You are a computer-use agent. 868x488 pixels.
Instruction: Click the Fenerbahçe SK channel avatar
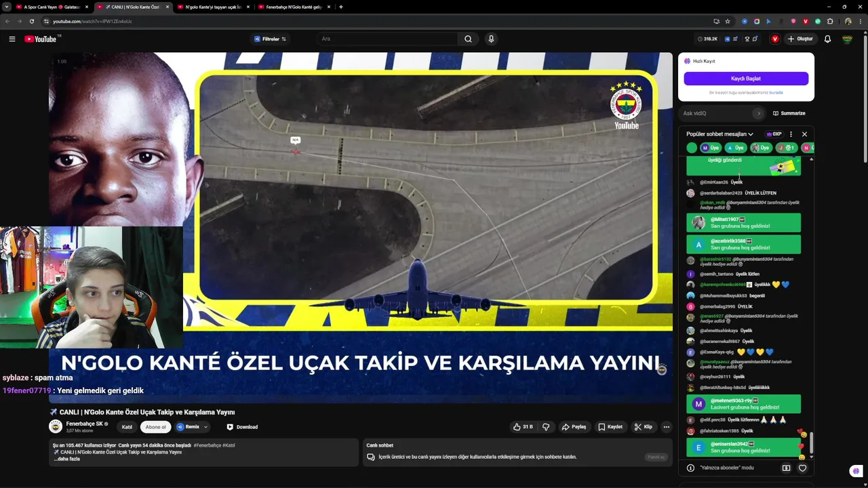56,426
